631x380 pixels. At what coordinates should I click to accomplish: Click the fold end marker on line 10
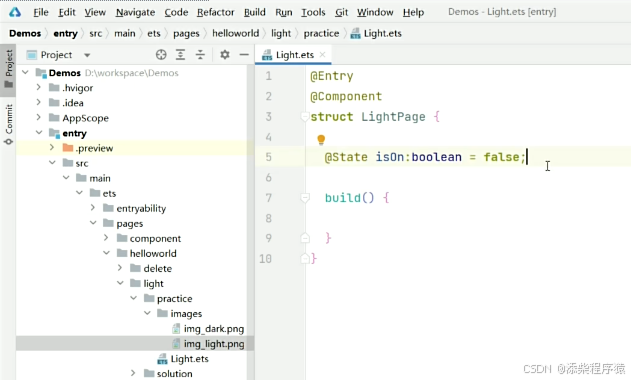[305, 258]
